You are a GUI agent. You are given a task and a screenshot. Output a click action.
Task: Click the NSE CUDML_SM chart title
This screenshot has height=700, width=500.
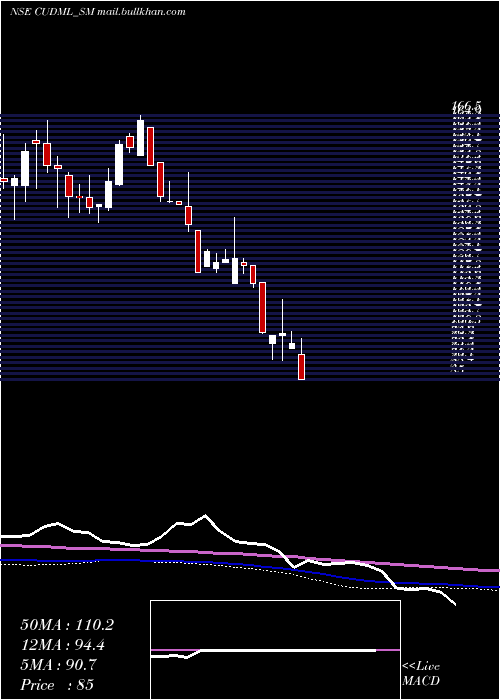tap(52, 12)
